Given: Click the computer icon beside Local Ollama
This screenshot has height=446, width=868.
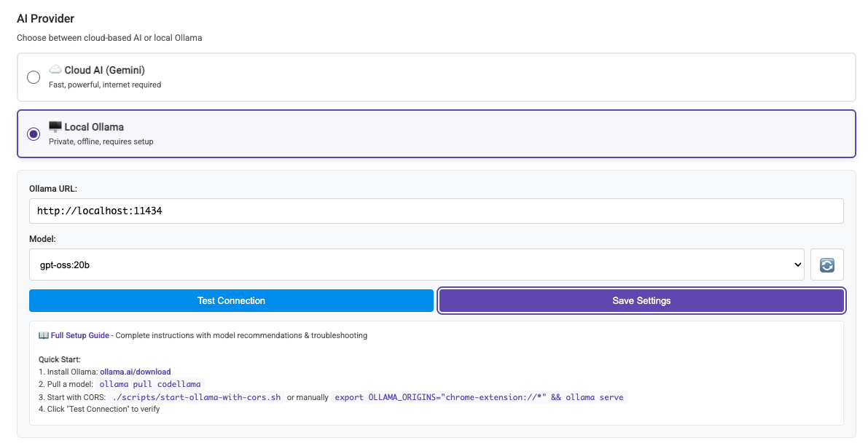Looking at the screenshot, I should coord(55,126).
